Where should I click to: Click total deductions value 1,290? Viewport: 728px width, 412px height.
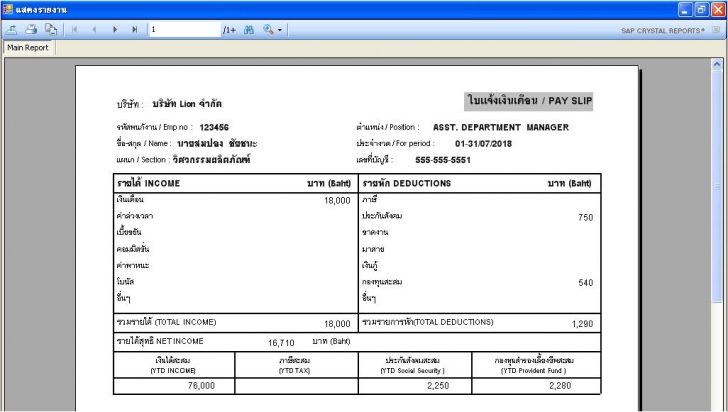(582, 324)
